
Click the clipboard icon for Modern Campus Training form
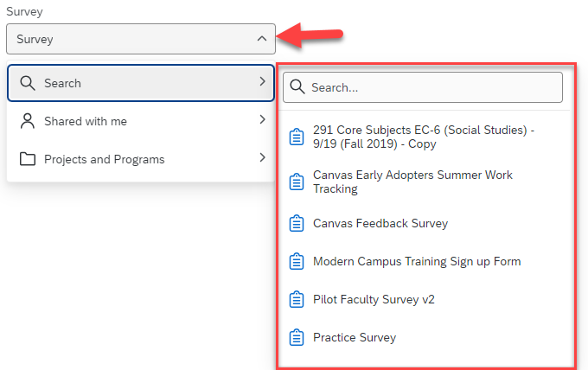297,262
